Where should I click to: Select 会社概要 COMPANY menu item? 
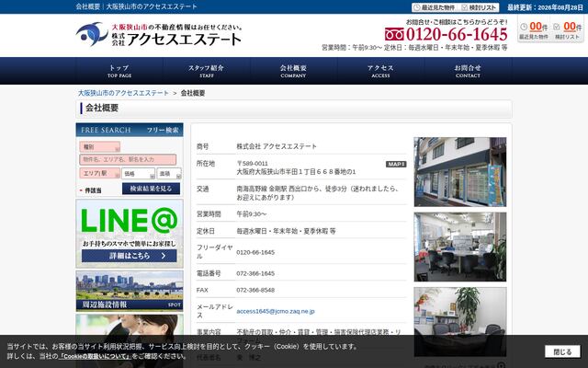[293, 71]
